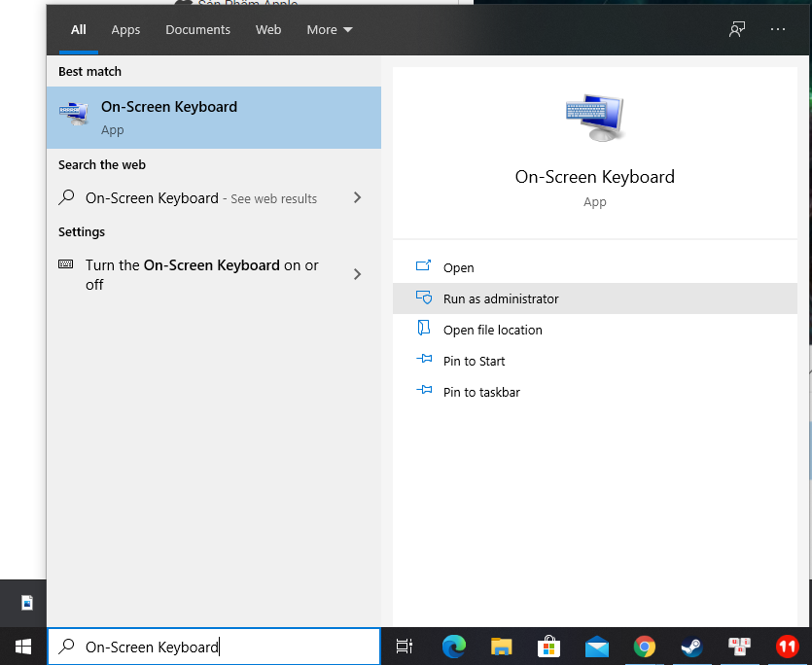Viewport: 812px width, 665px height.
Task: Select Open file location
Action: [492, 331]
